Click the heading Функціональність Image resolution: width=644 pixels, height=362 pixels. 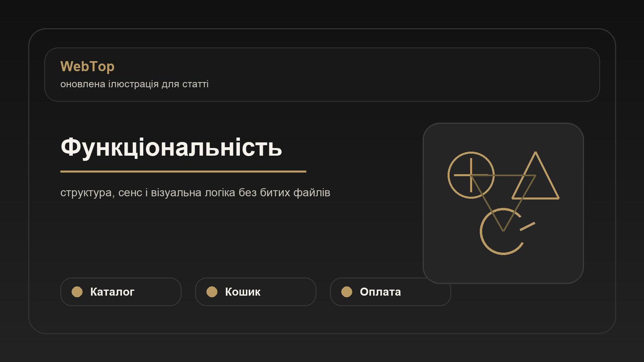171,147
